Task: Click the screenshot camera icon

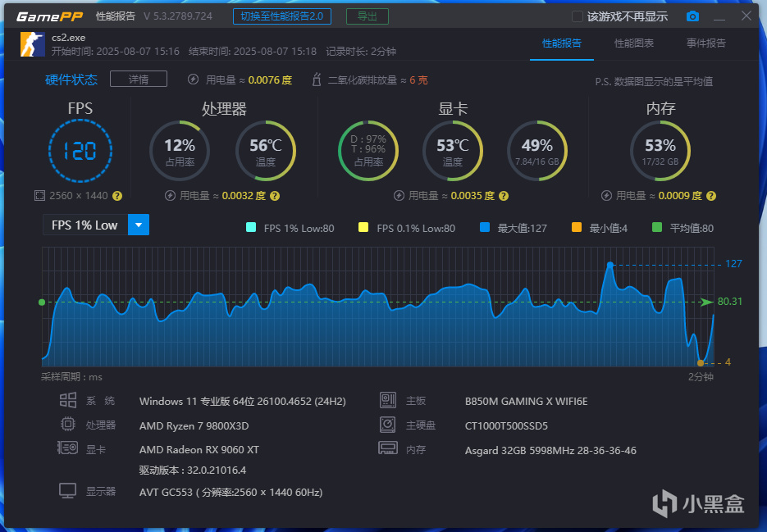Action: tap(692, 16)
